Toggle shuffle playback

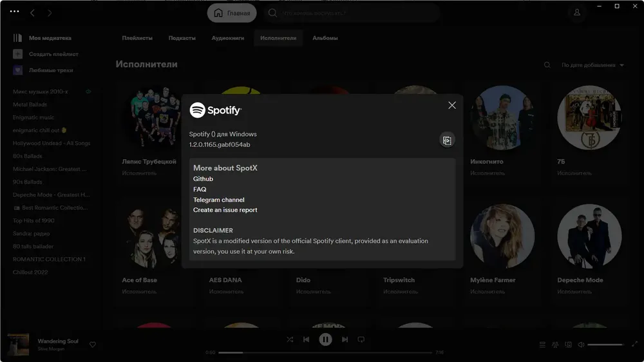pyautogui.click(x=290, y=339)
